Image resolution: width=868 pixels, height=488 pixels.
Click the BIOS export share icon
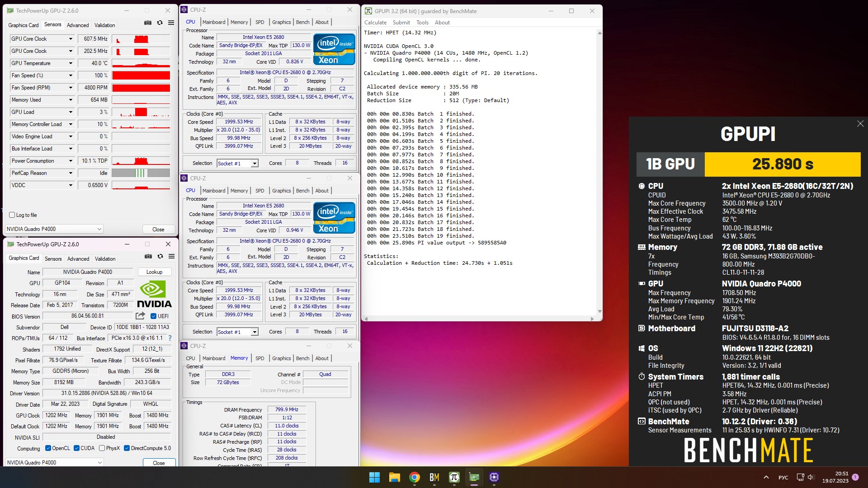click(x=141, y=316)
